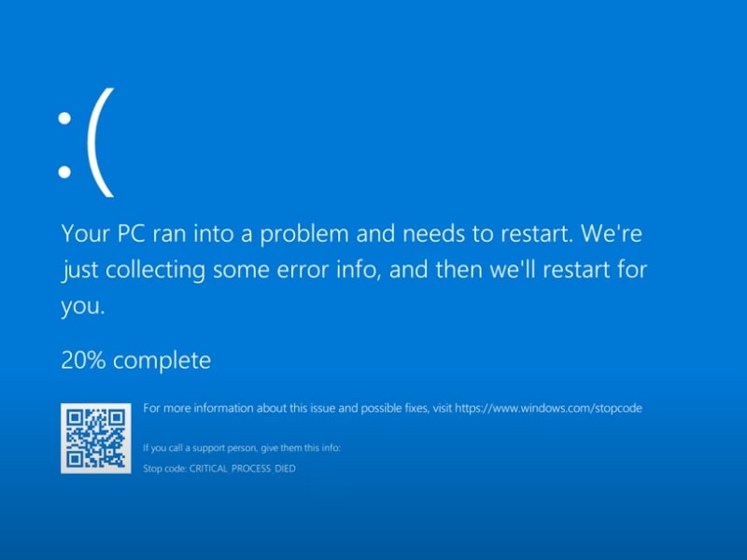This screenshot has height=560, width=747.
Task: Click the '20% complete' progress text
Action: pyautogui.click(x=136, y=360)
